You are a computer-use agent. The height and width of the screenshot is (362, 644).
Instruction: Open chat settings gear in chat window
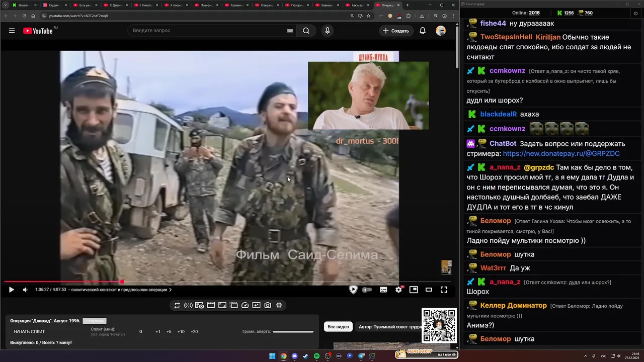click(635, 13)
